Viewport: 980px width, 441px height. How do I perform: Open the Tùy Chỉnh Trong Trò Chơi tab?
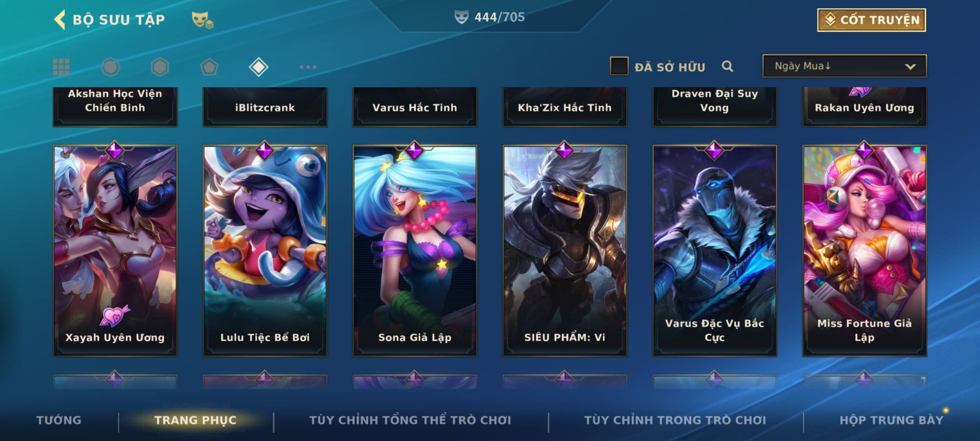(x=675, y=420)
